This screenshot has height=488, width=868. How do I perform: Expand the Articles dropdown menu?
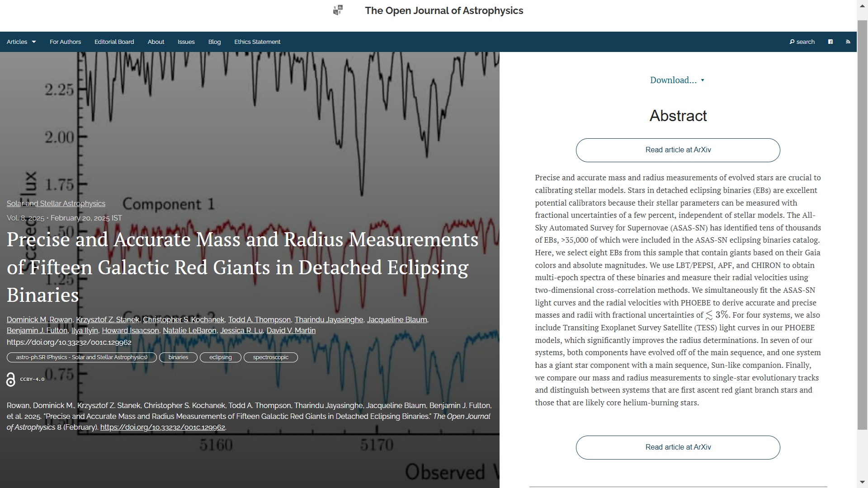[21, 42]
